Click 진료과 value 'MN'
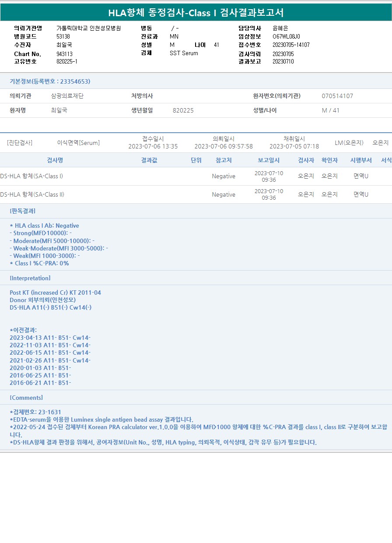The width and height of the screenshot is (392, 543). click(174, 36)
